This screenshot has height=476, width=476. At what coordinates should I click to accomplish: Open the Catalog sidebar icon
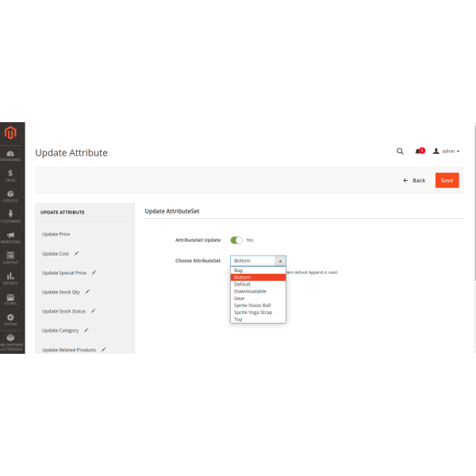click(10, 196)
